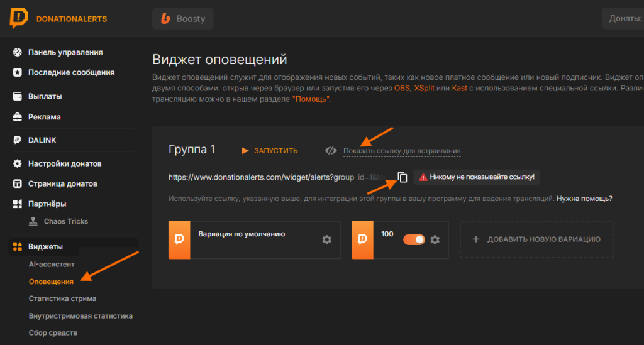Click the Boosty flame icon
This screenshot has height=345, width=644.
pos(165,18)
